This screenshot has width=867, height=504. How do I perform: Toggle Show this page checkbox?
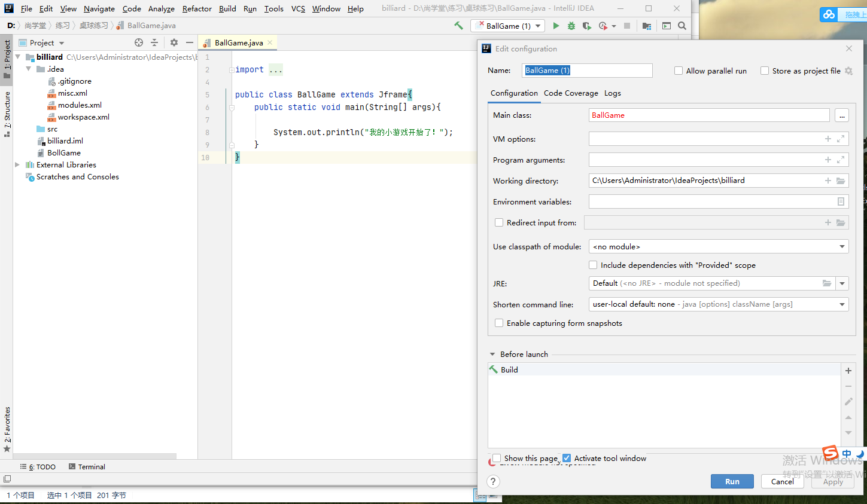pyautogui.click(x=497, y=459)
